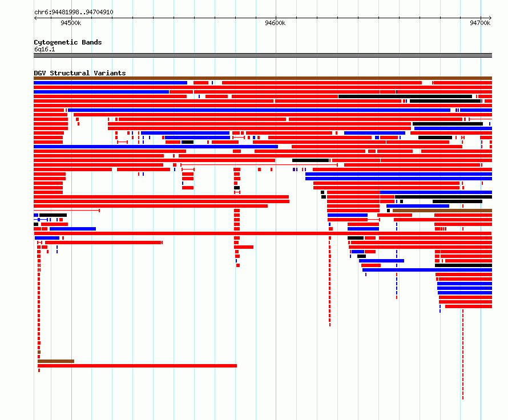This screenshot has width=508, height=420.
Task: Click the gray 6q16.1 cytogenetic band bar
Action: pos(263,55)
